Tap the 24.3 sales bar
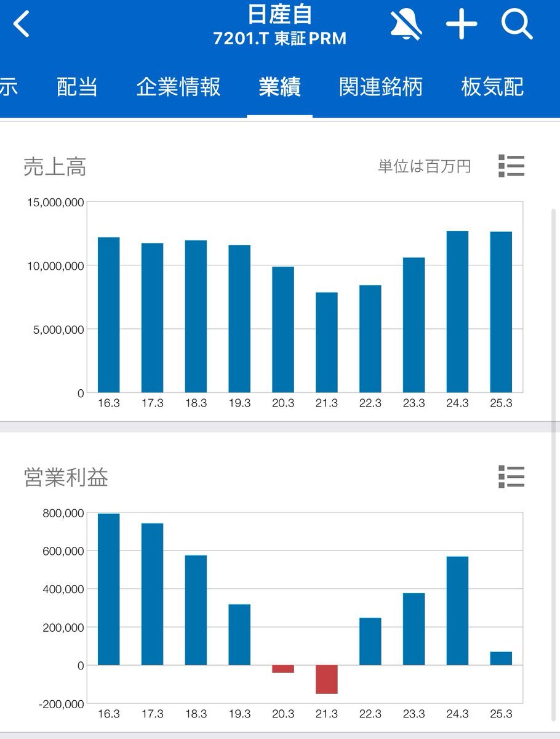 [457, 312]
